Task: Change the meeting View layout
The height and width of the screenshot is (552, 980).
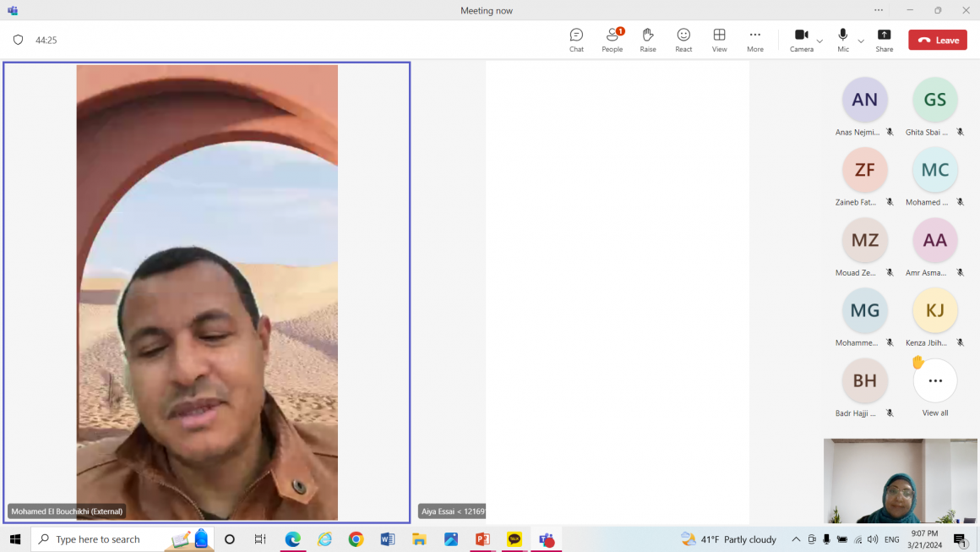Action: click(720, 40)
